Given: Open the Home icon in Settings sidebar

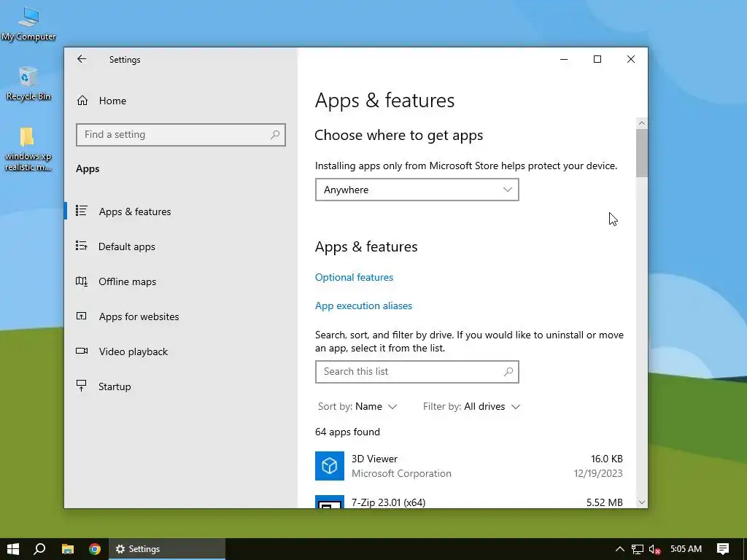Looking at the screenshot, I should tap(82, 101).
